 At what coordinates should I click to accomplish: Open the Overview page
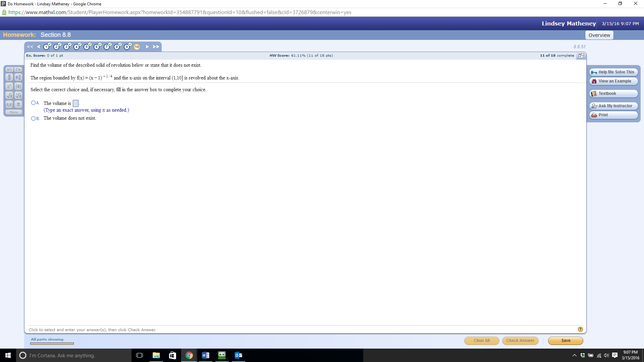pos(599,35)
